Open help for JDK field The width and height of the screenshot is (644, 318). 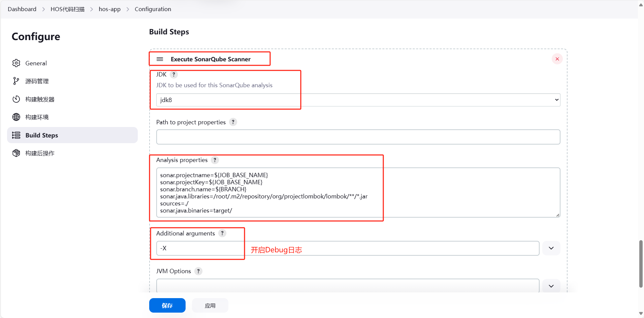[174, 74]
